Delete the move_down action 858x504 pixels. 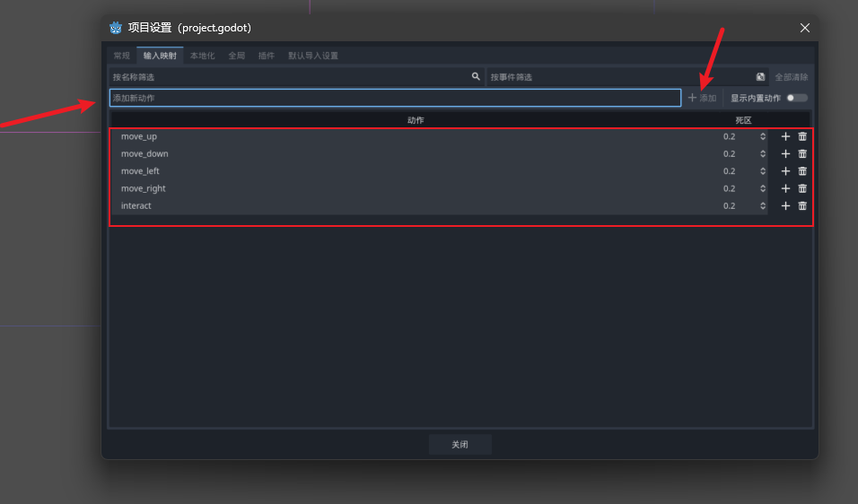[x=802, y=153]
